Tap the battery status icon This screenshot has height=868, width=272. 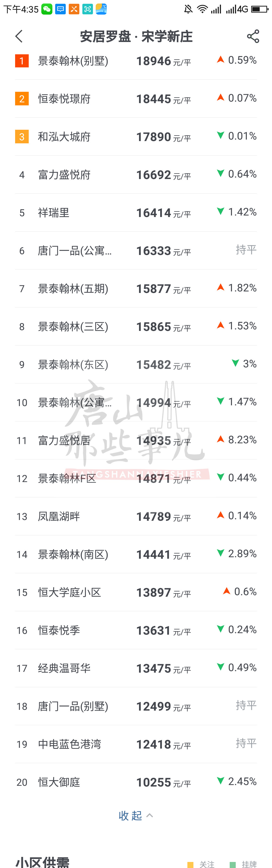point(260,9)
